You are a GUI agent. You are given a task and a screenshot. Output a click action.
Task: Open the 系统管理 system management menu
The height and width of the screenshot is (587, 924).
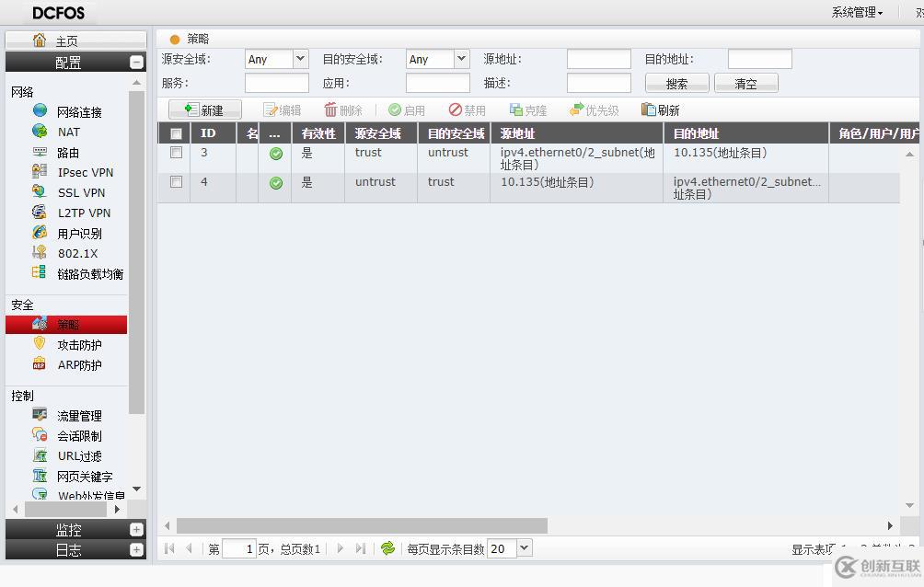point(857,12)
